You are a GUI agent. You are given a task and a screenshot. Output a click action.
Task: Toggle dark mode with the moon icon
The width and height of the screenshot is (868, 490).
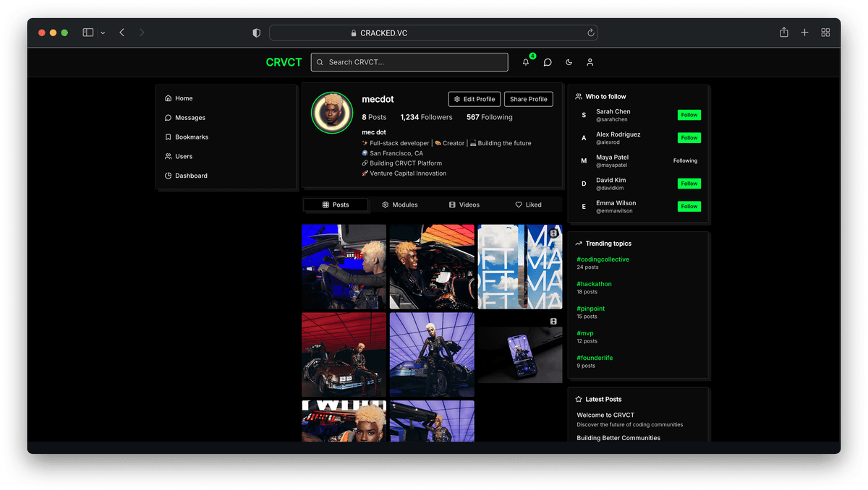pos(569,62)
